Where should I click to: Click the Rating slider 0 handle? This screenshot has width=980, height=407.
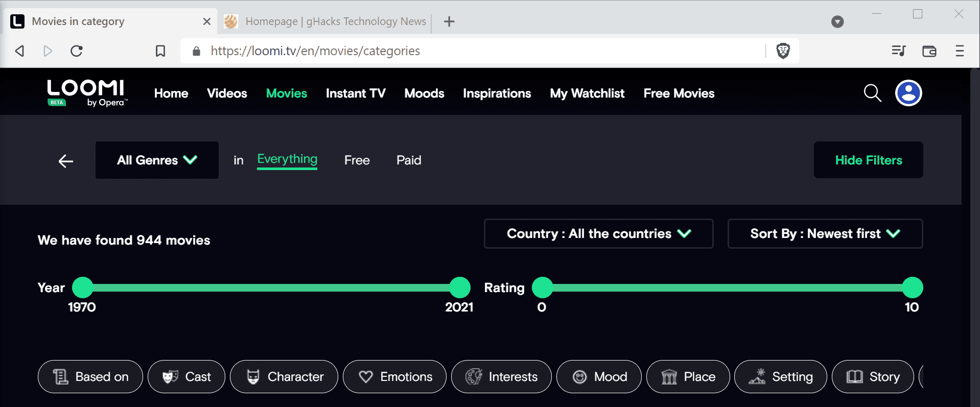[543, 288]
